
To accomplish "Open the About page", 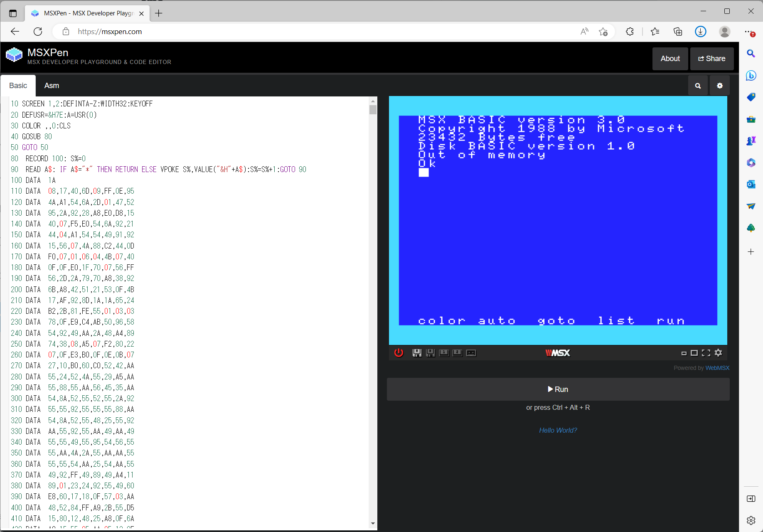I will [670, 59].
